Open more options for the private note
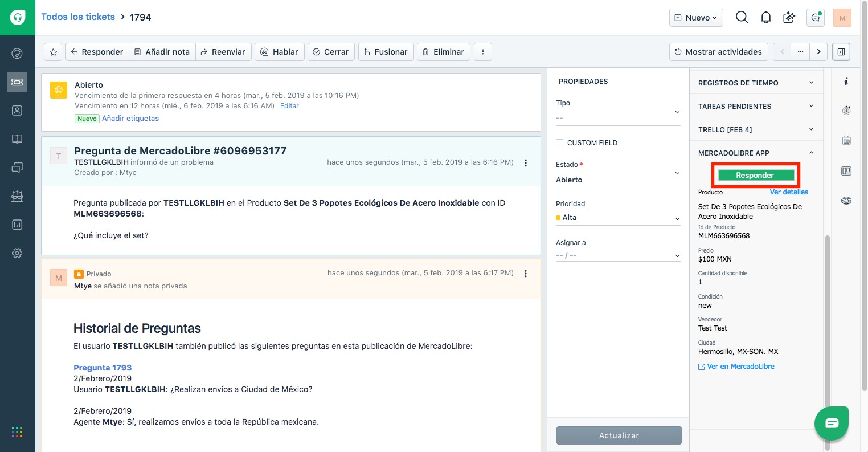Screen dimensions: 868x452 click(526, 274)
